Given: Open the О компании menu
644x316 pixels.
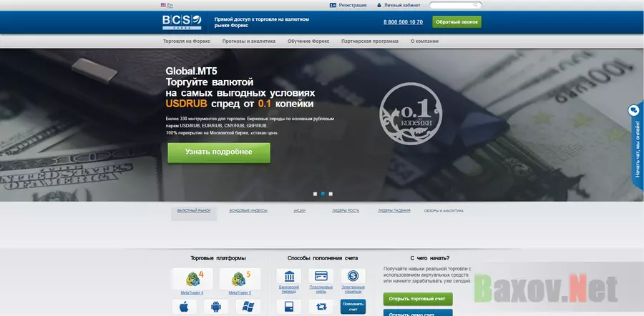Looking at the screenshot, I should click(x=424, y=41).
